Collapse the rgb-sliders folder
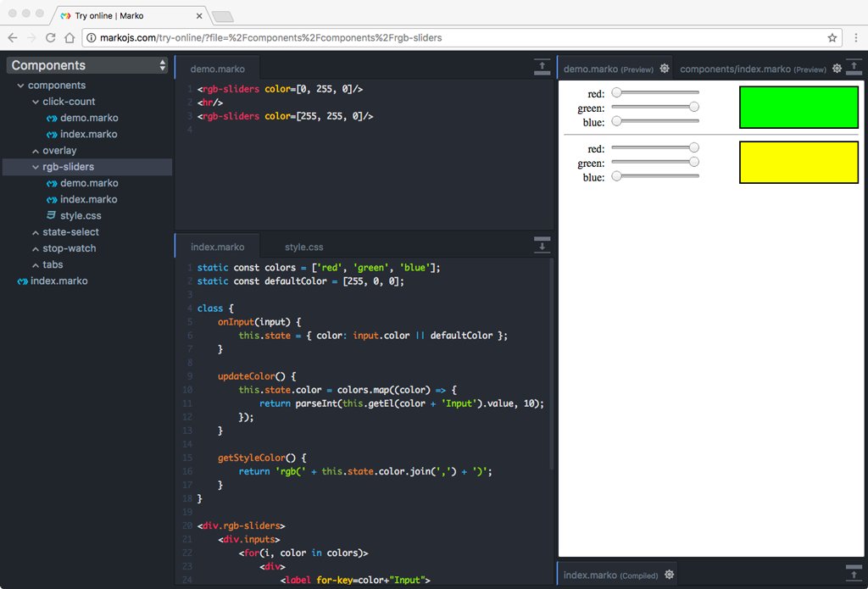Screen dimensions: 868x589 click(36, 167)
